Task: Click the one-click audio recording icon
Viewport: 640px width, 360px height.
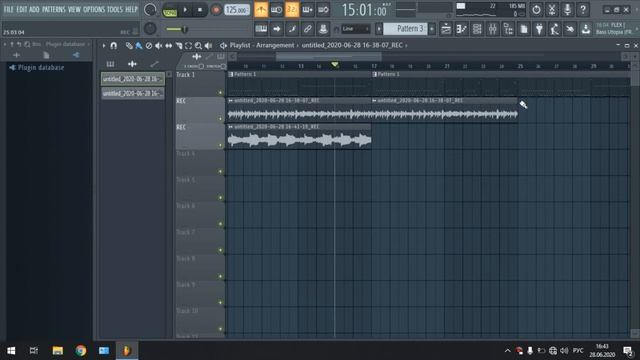Action: tap(570, 29)
